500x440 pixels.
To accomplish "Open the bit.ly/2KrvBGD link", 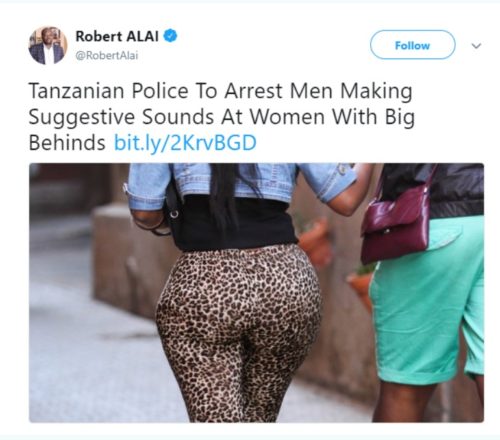I will pos(185,143).
